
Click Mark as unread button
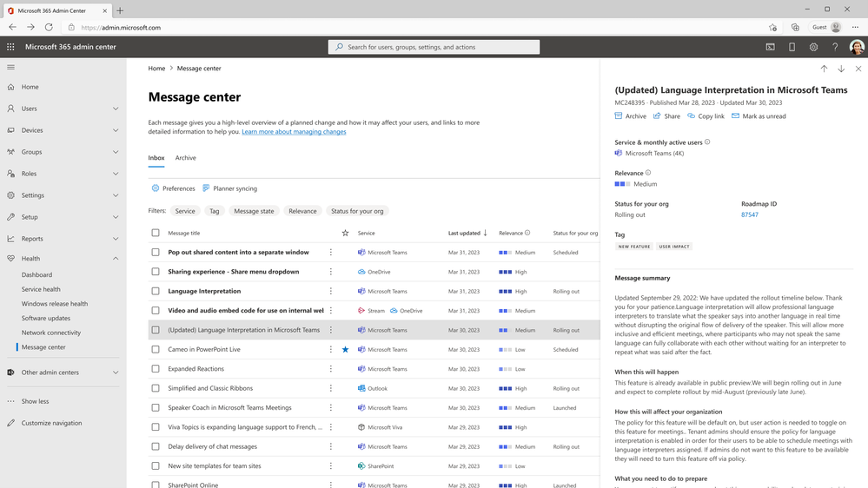click(x=759, y=116)
